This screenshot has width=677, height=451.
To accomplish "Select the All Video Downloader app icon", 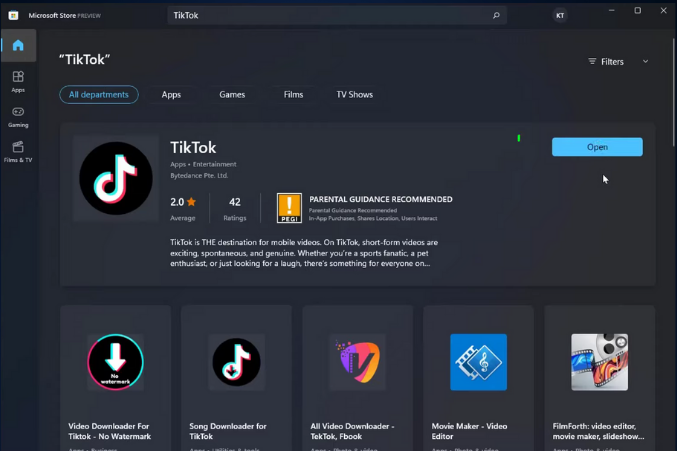I will (x=358, y=362).
